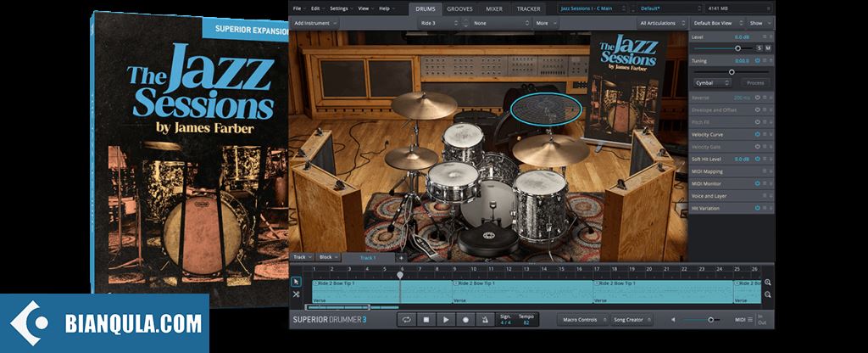Click the Process button
The height and width of the screenshot is (353, 868).
[x=755, y=82]
